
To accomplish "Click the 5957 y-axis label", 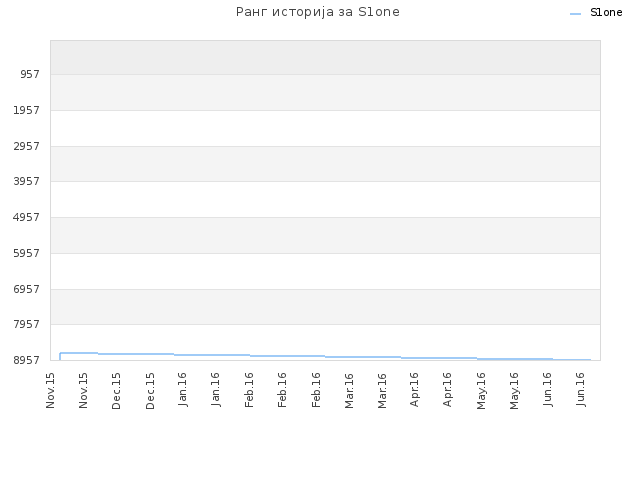I will point(27,253).
